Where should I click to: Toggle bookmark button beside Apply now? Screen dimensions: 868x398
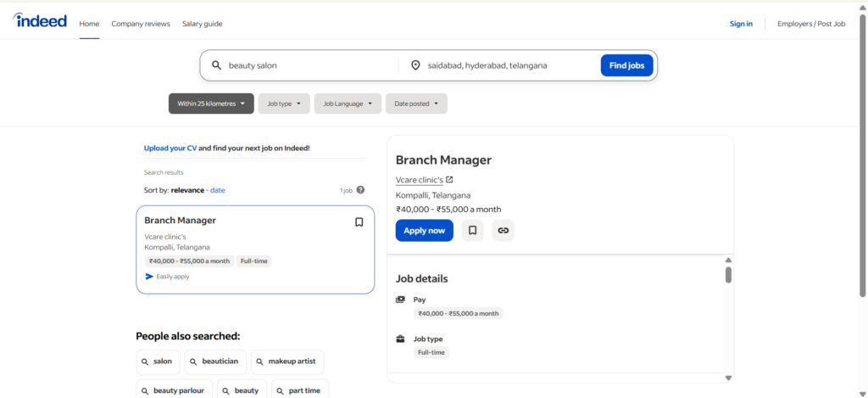click(x=473, y=230)
